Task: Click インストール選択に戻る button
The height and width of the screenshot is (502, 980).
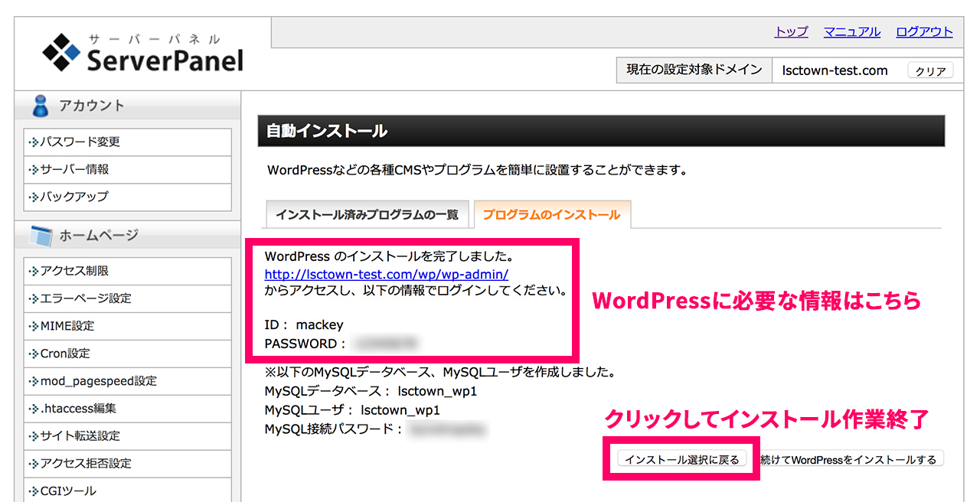Action: (x=681, y=459)
